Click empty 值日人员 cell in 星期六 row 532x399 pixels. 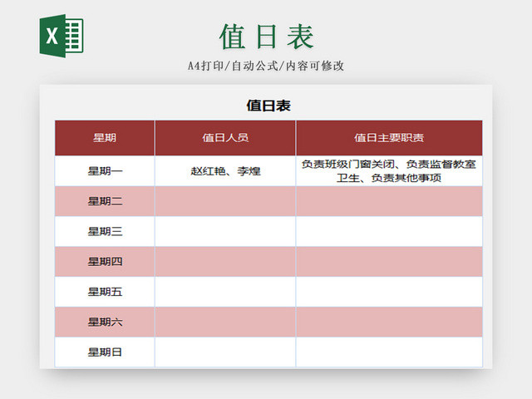coord(225,322)
